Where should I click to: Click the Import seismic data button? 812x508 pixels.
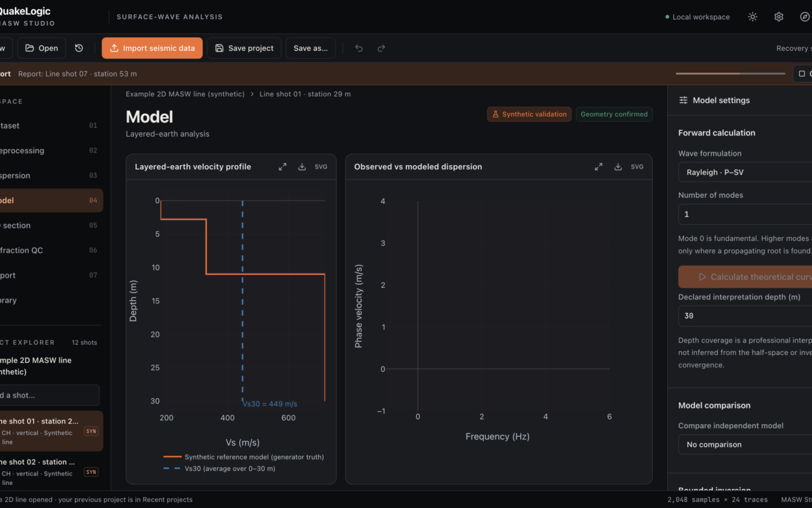coord(152,48)
